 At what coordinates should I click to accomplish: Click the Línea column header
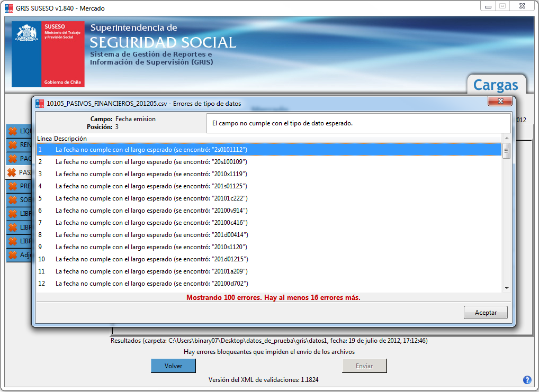(44, 139)
